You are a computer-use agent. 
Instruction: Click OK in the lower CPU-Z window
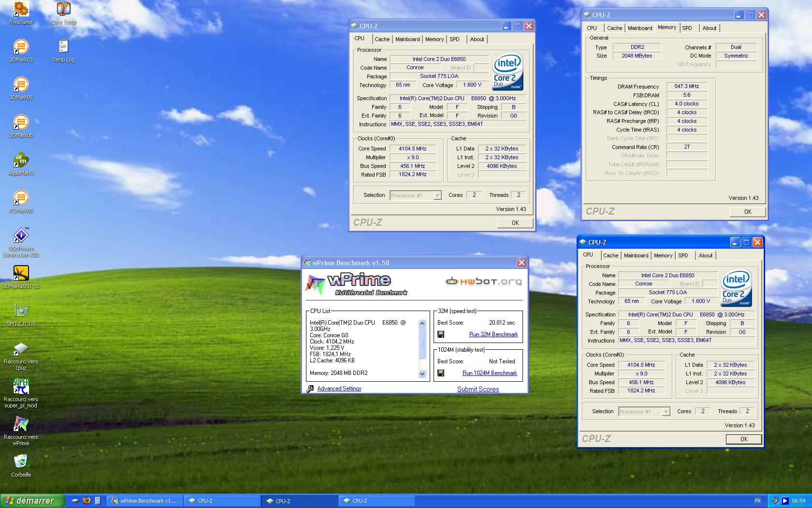pyautogui.click(x=744, y=439)
